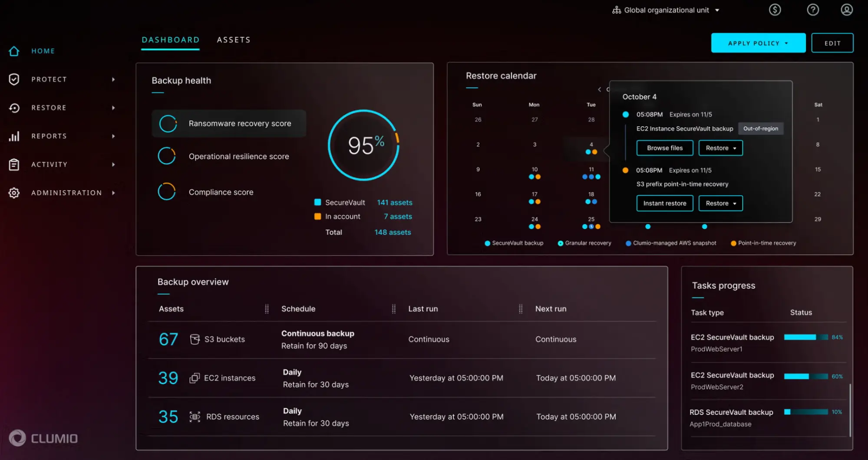Screen dimensions: 868x460
Task: Expand the Administration menu arrow
Action: 113,193
